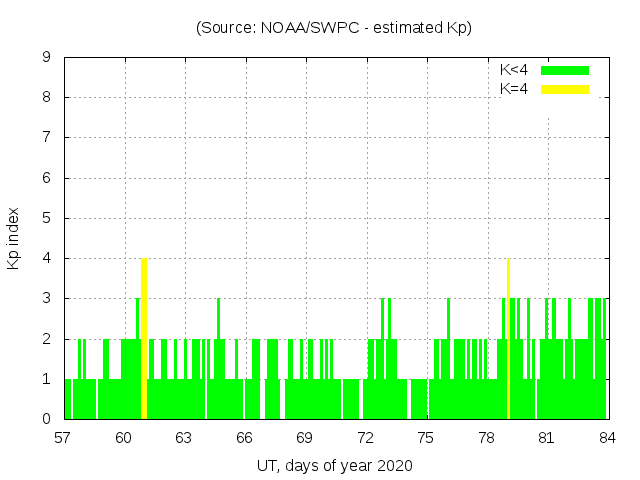
Task: Click y-axis tick label 9
Action: pos(46,57)
